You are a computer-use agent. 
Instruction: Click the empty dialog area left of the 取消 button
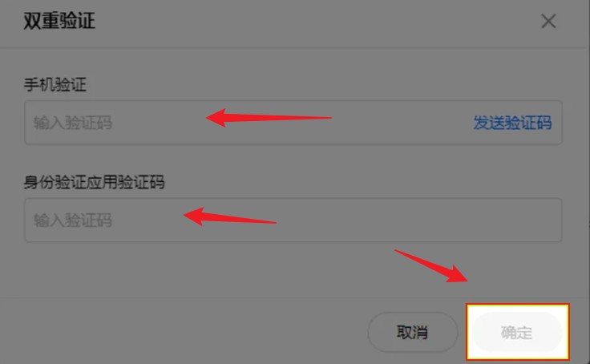188,333
